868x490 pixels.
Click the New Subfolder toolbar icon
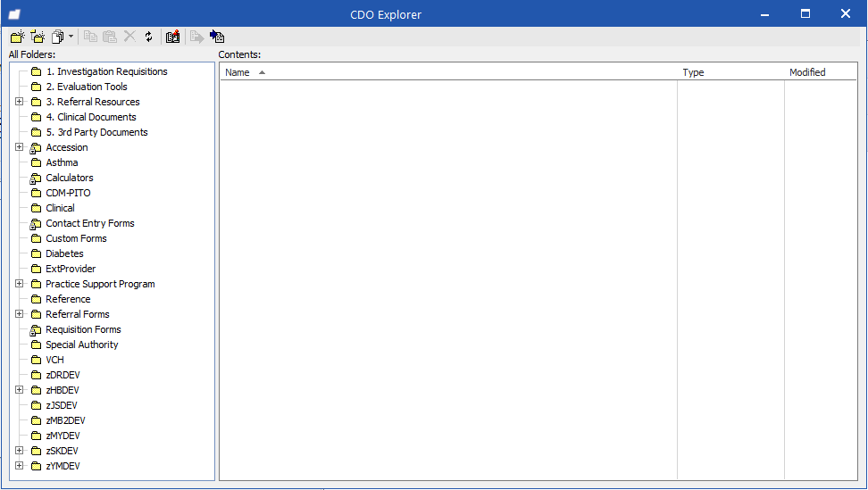coord(38,37)
